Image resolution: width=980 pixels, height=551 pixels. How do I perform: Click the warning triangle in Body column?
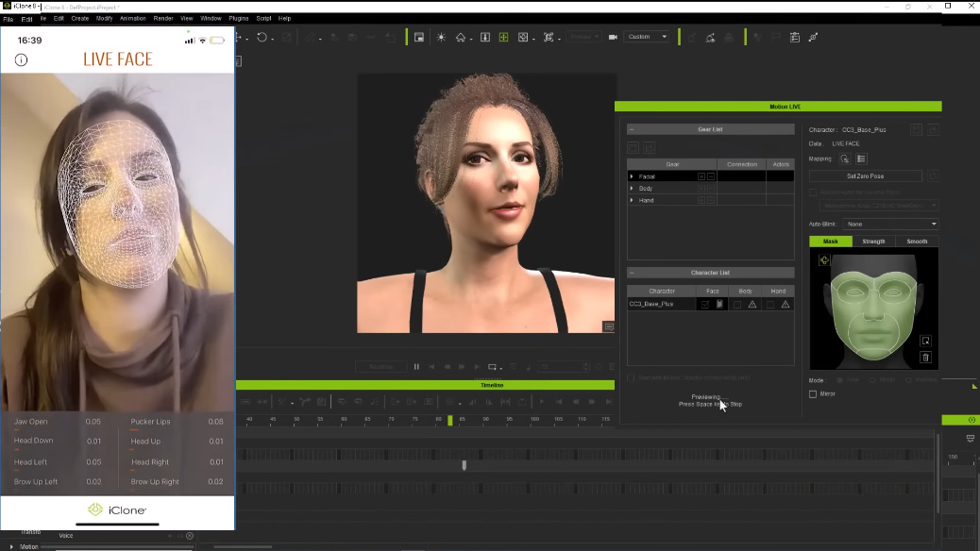752,304
